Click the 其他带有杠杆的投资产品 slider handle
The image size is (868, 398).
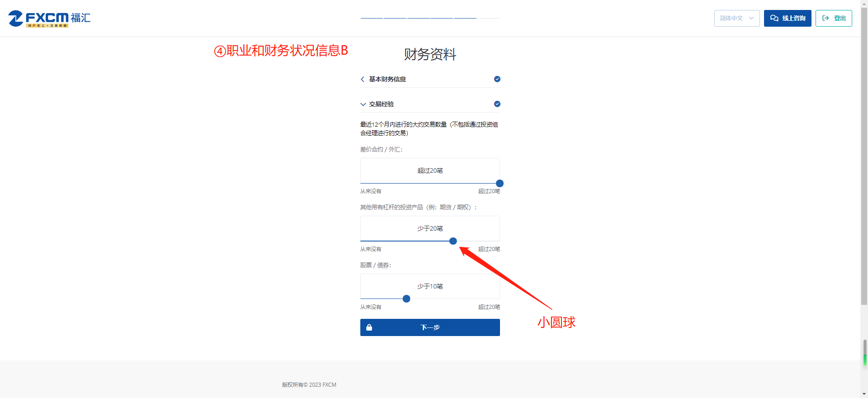point(453,241)
